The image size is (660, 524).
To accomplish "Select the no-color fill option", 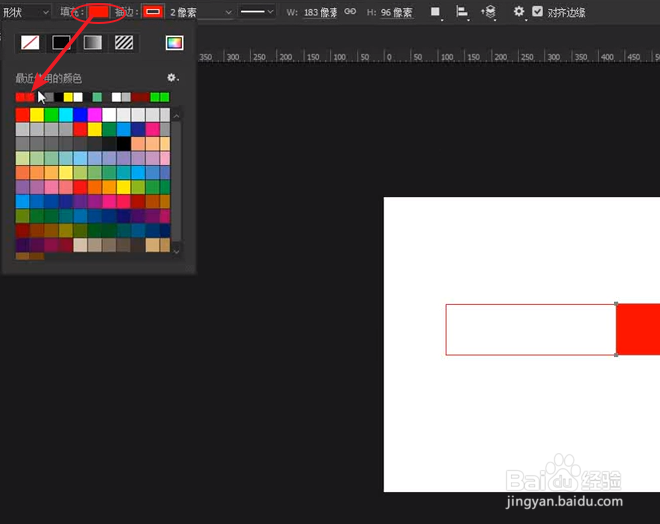I will pyautogui.click(x=30, y=43).
